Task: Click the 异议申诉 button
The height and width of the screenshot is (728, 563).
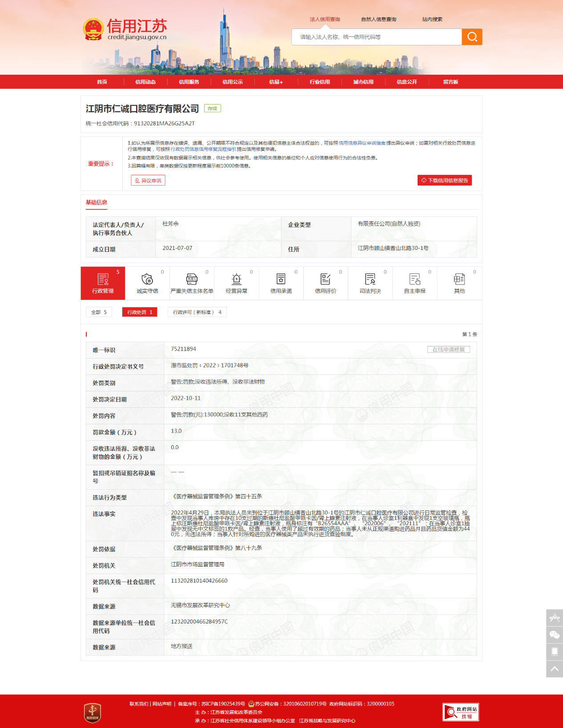Action: (x=148, y=180)
